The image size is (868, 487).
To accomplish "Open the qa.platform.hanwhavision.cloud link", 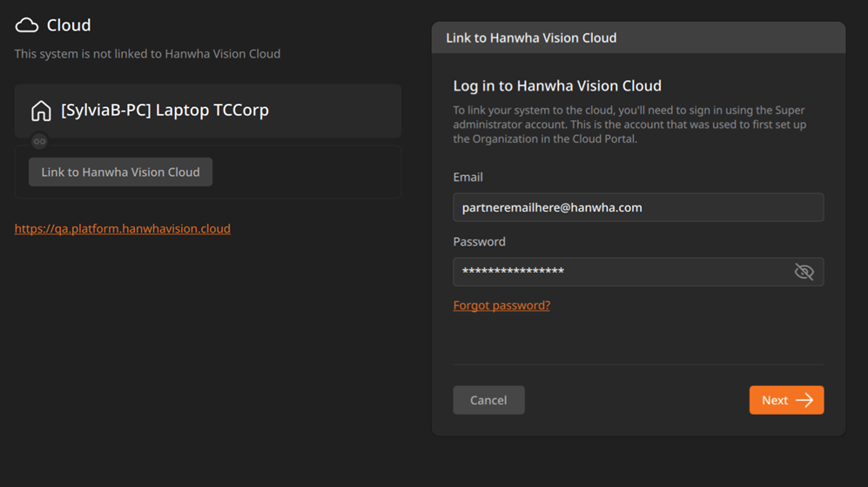I will (123, 228).
